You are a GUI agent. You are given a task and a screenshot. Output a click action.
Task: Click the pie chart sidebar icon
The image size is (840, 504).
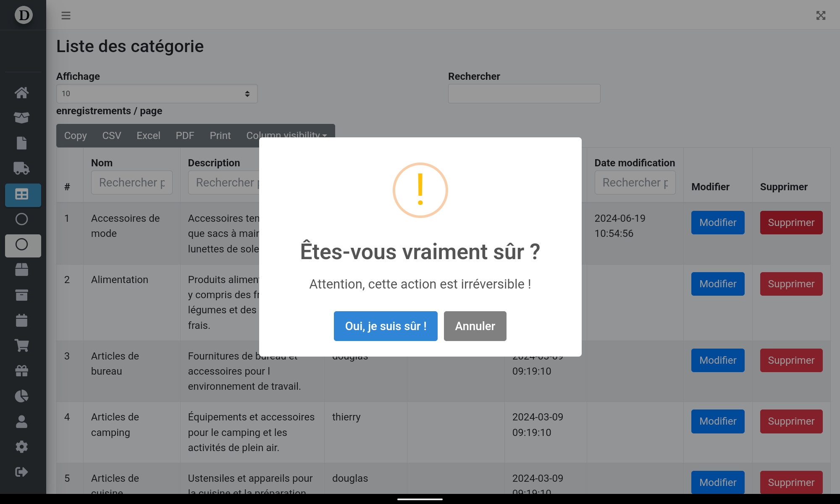[22, 396]
